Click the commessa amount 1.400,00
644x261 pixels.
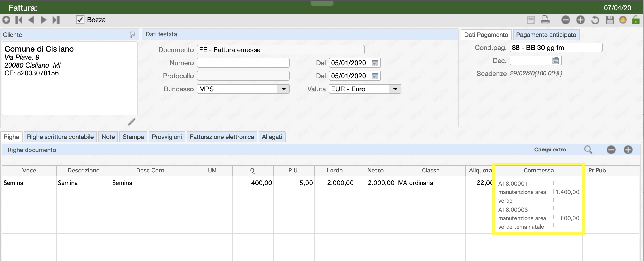coord(567,192)
